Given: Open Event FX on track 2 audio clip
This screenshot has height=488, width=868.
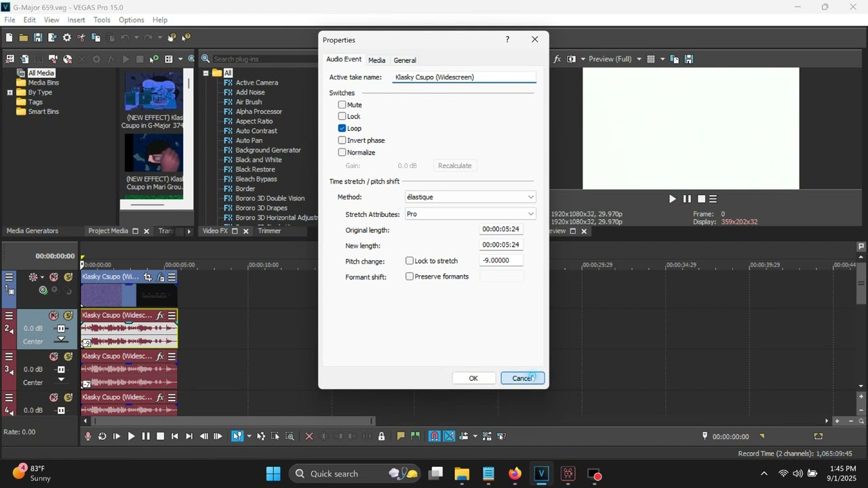Looking at the screenshot, I should pos(160,316).
